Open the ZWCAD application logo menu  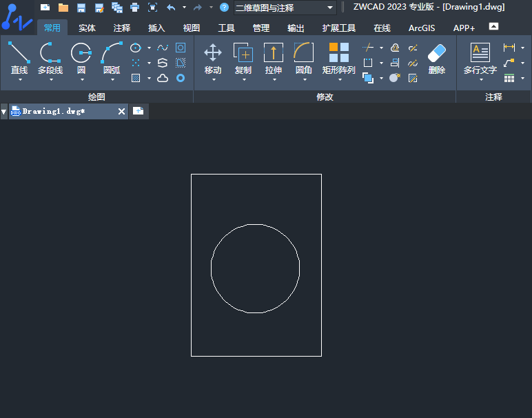pos(17,17)
